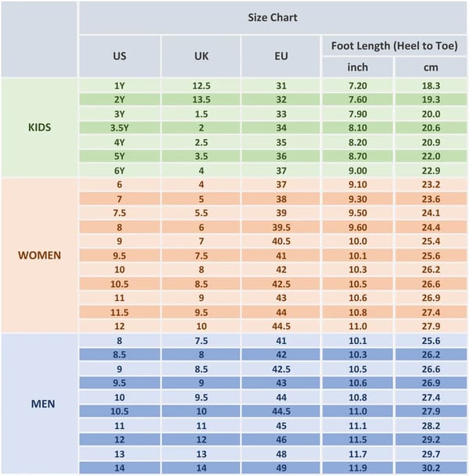Click the EU 49 size cell

pos(281,467)
